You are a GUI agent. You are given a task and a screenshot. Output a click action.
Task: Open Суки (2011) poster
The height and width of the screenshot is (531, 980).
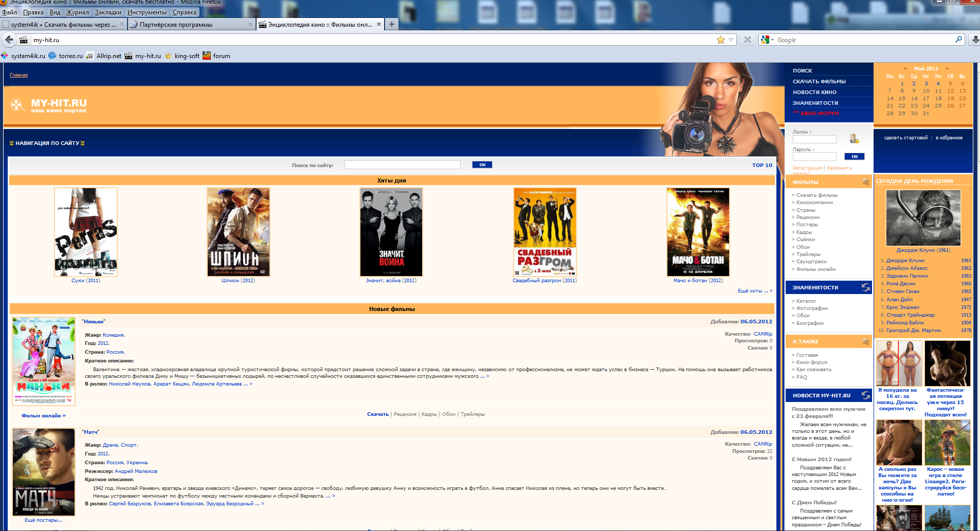point(86,232)
